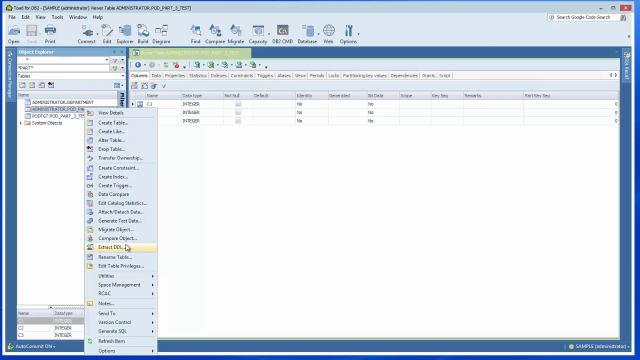Select the C3 row in lower column list

tap(50, 335)
